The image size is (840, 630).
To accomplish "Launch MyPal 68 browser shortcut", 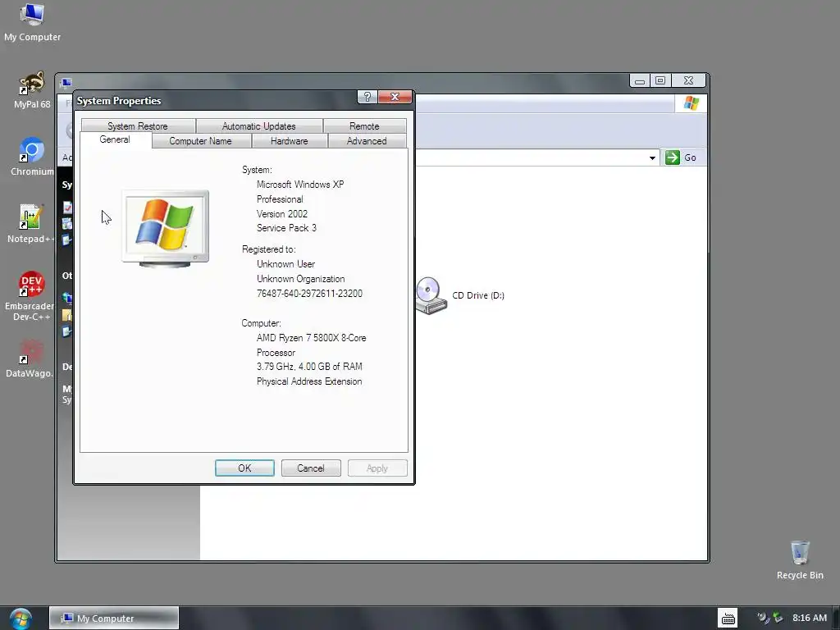I will pos(32,90).
